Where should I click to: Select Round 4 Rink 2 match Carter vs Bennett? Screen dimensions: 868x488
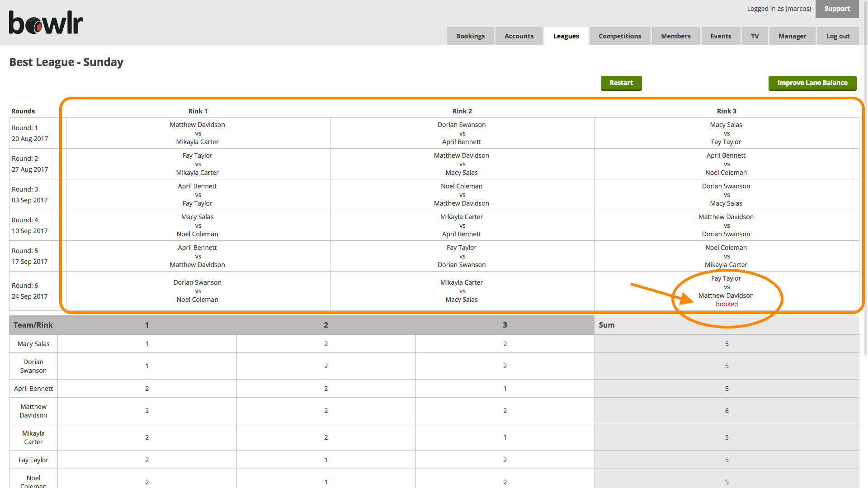(462, 225)
